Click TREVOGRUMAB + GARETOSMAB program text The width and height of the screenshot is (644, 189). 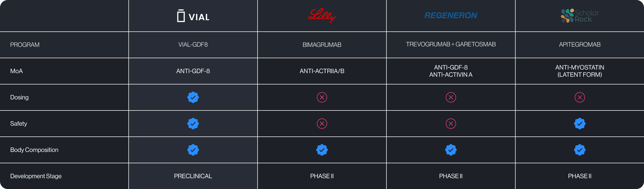coord(451,44)
